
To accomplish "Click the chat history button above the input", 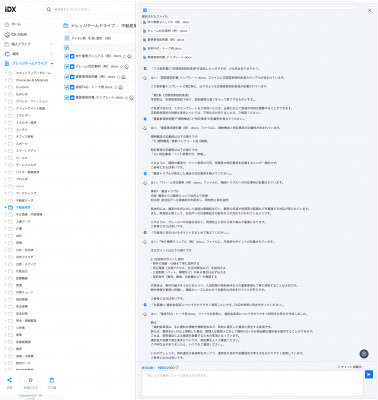I will 349,367.
